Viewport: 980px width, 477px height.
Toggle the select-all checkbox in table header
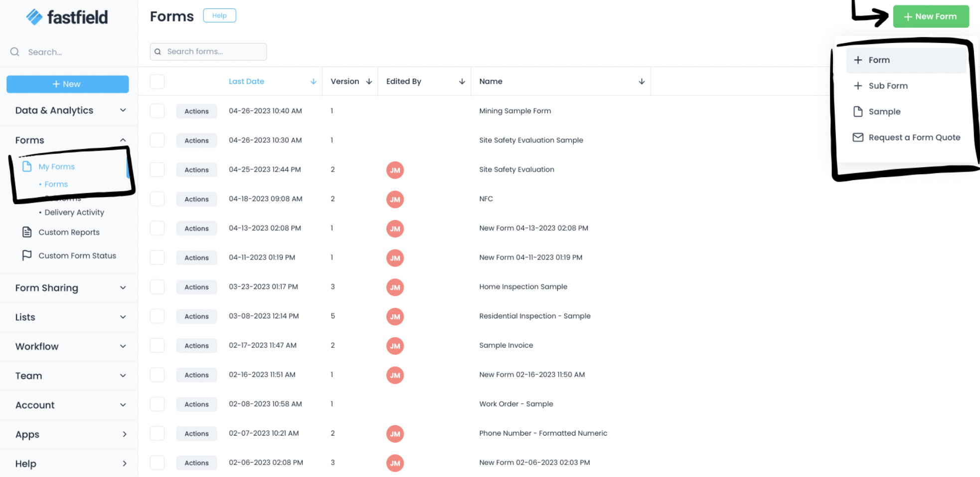tap(157, 82)
